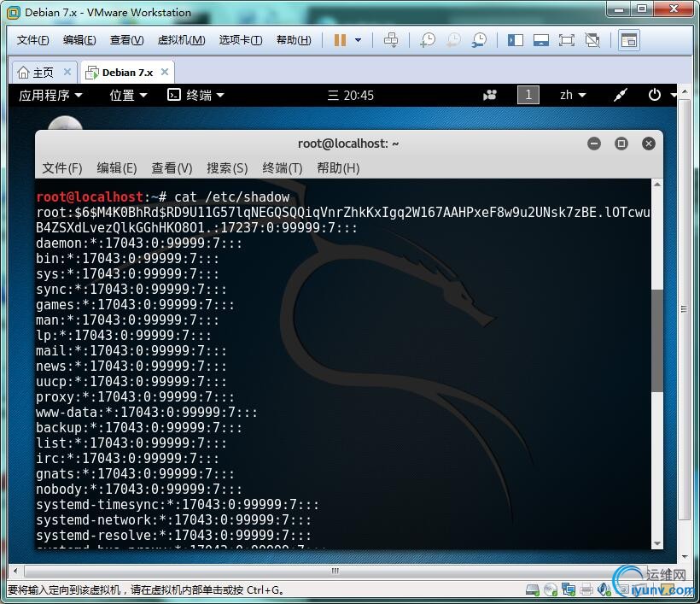Open the snapshot manager icon

(480, 40)
